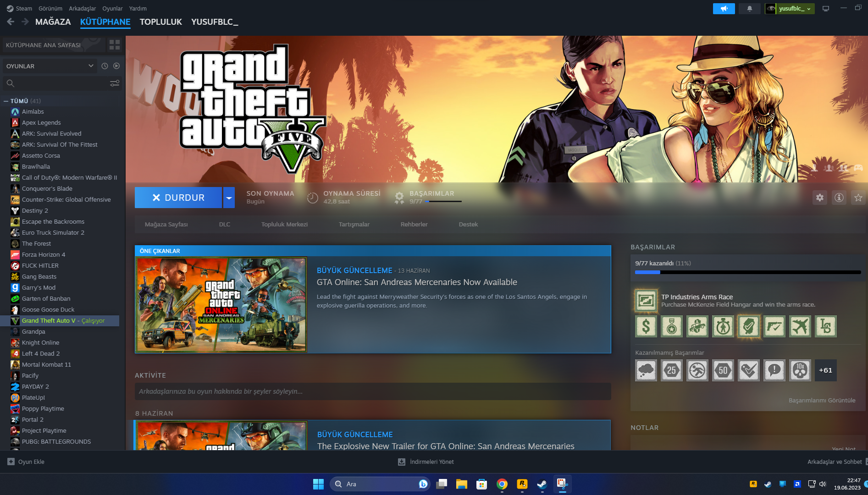This screenshot has width=868, height=495.
Task: Open game settings gear icon
Action: pos(819,198)
